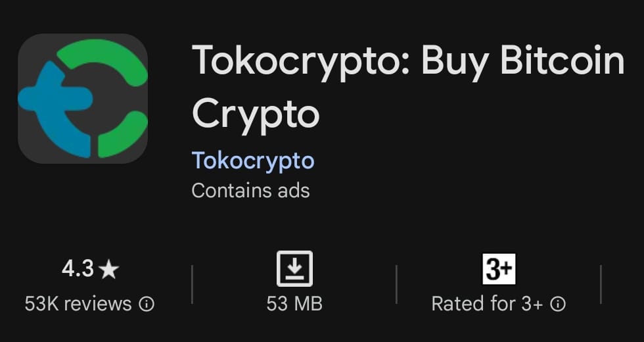Click the word Bitcoin in the title
The width and height of the screenshot is (644, 342).
[562, 61]
